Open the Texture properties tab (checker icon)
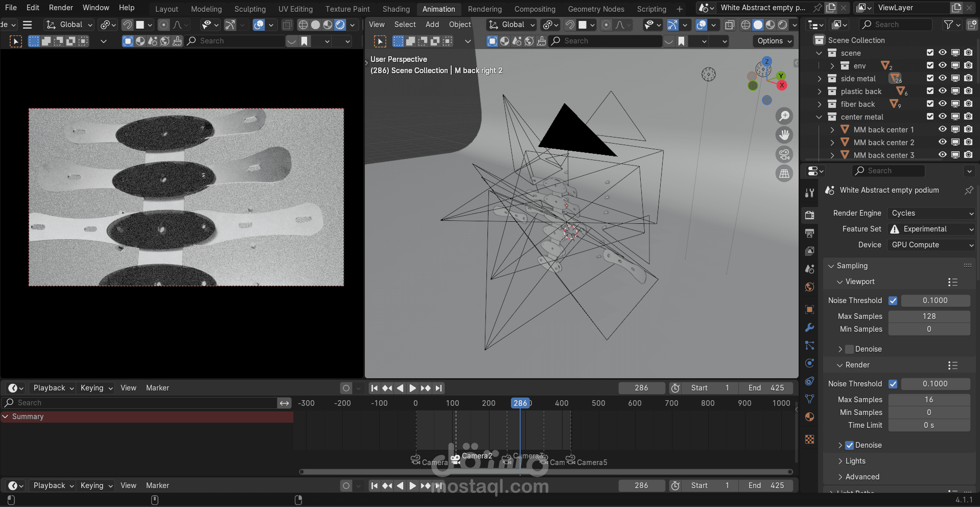 pos(810,440)
